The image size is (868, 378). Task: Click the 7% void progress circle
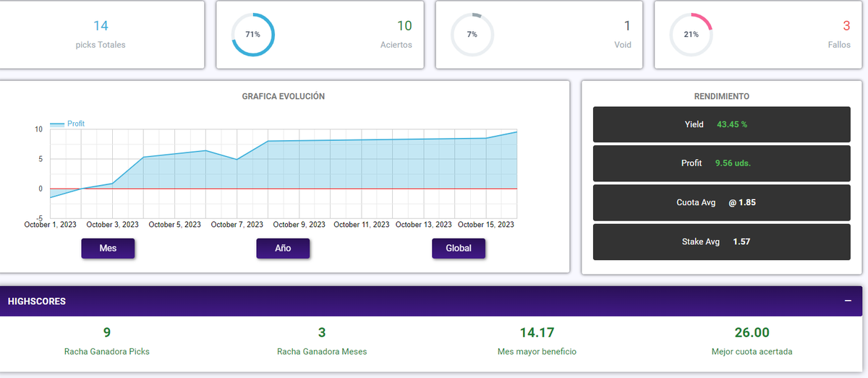tap(472, 35)
